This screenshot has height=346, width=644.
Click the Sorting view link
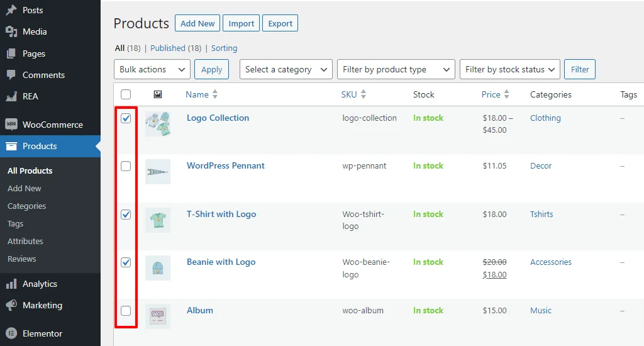coord(225,48)
